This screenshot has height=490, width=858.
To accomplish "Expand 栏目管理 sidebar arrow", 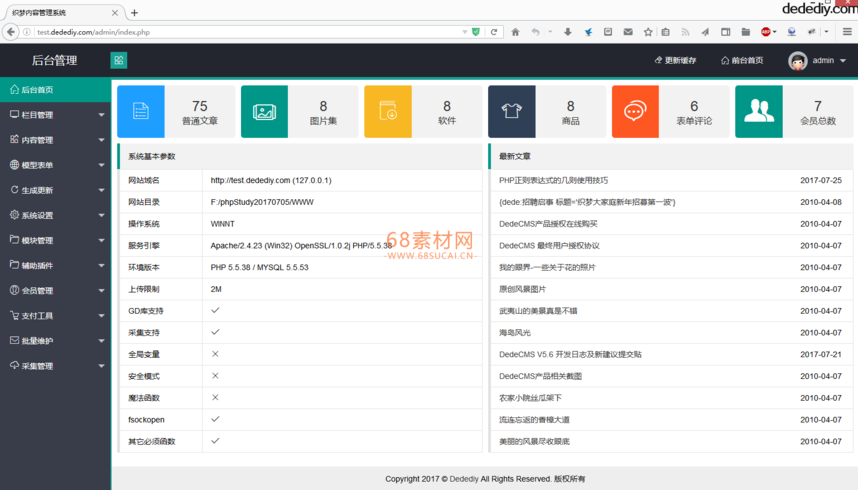I will pyautogui.click(x=101, y=115).
